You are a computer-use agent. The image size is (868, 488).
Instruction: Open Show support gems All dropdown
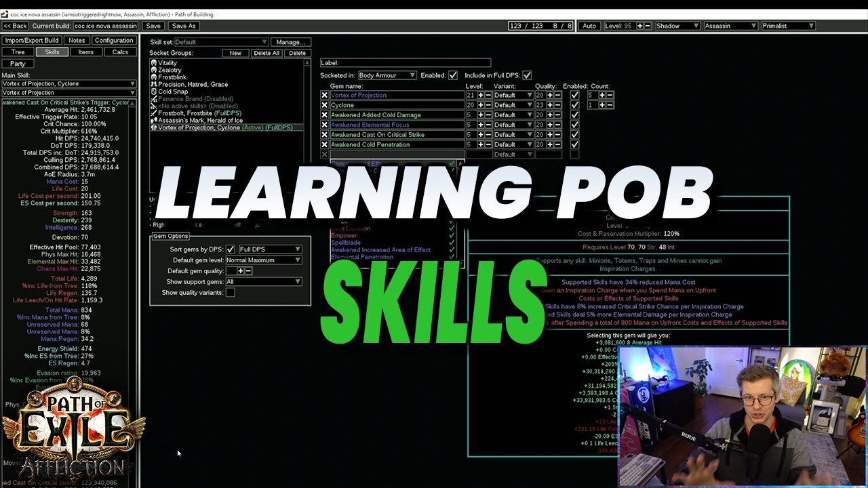[x=263, y=281]
